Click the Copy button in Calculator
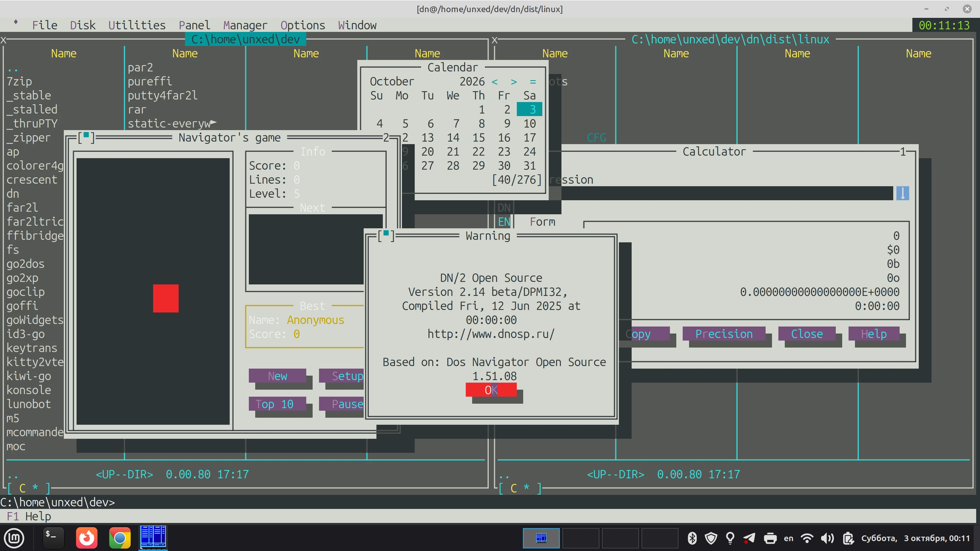 [x=644, y=334]
